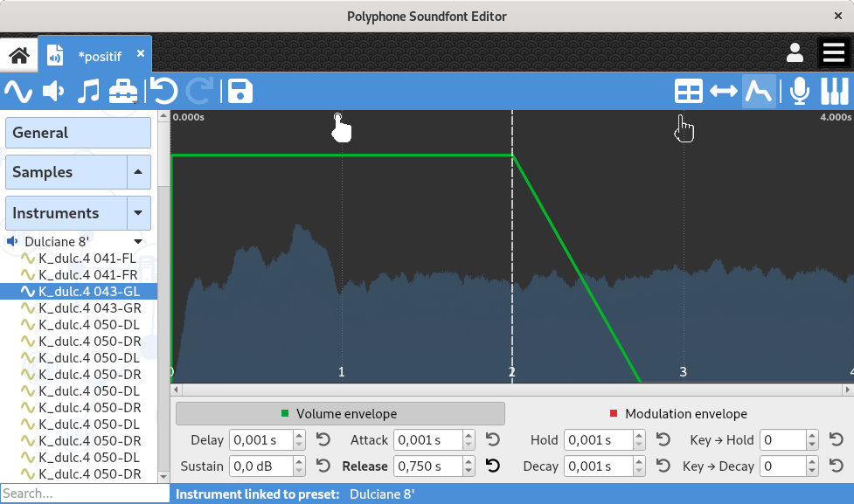854x504 pixels.
Task: Redo the action in toolbar
Action: click(x=199, y=91)
